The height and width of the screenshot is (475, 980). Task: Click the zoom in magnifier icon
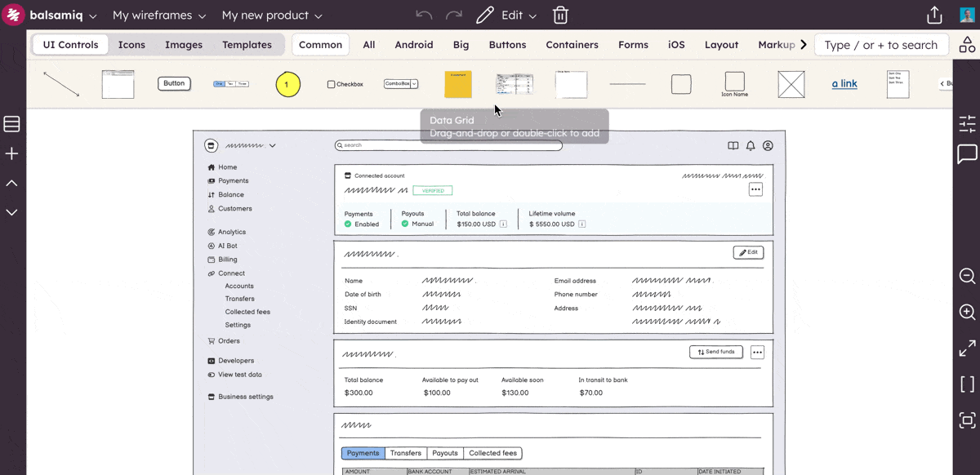click(967, 312)
